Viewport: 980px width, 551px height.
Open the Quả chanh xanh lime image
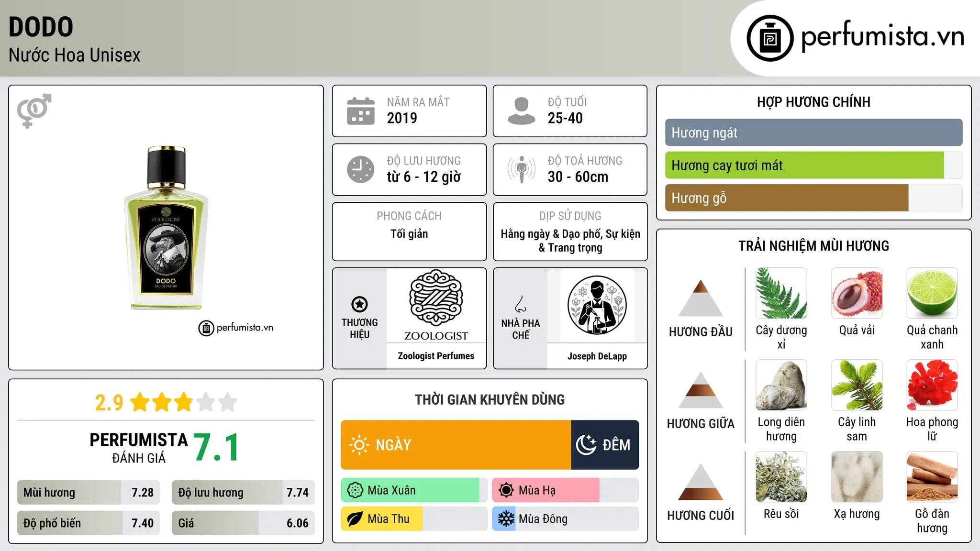tap(932, 293)
